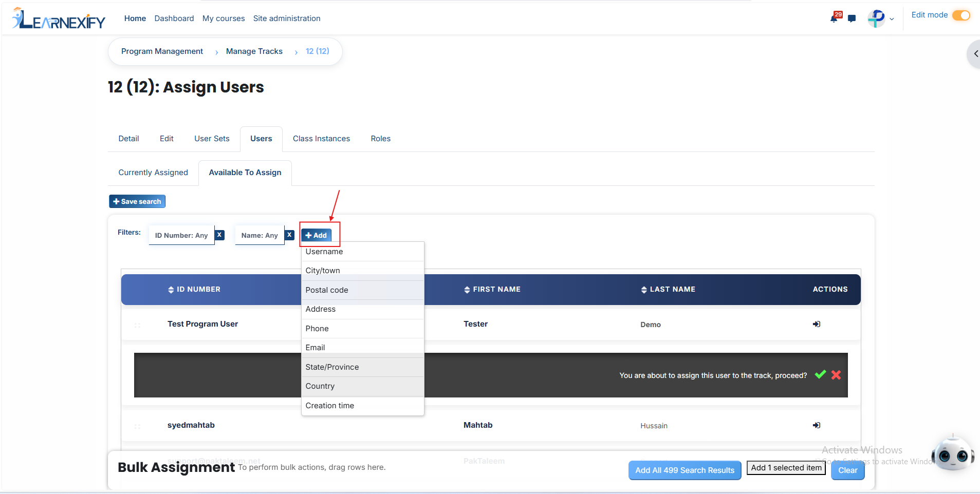Remove the ID Number filter
This screenshot has height=494, width=980.
[219, 235]
